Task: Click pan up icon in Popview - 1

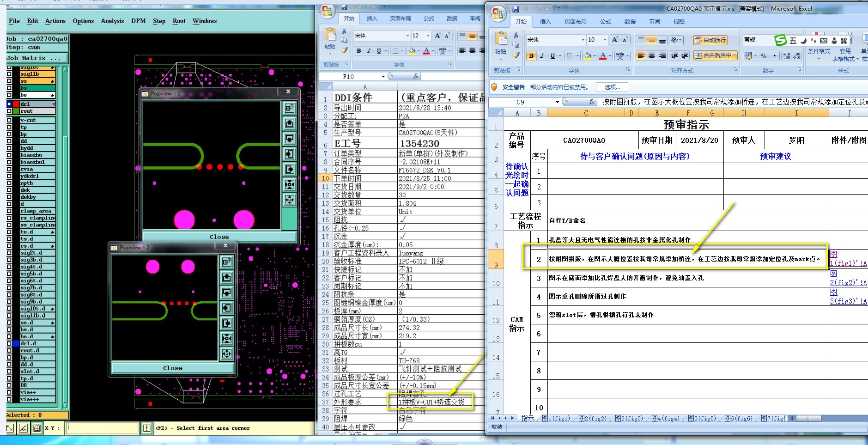Action: [x=290, y=123]
